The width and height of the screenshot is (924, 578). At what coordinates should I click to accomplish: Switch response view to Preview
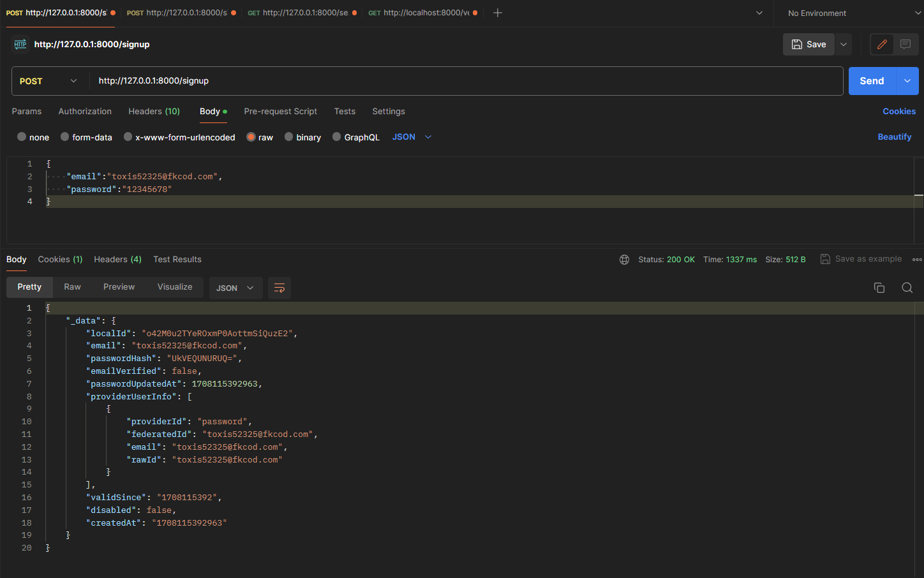click(119, 287)
